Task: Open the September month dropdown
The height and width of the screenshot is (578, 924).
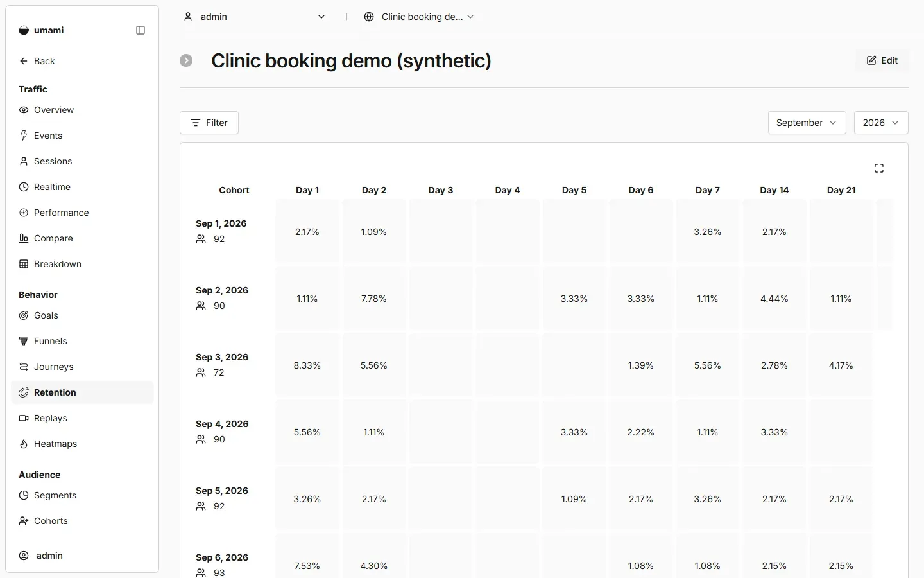Action: tap(807, 123)
